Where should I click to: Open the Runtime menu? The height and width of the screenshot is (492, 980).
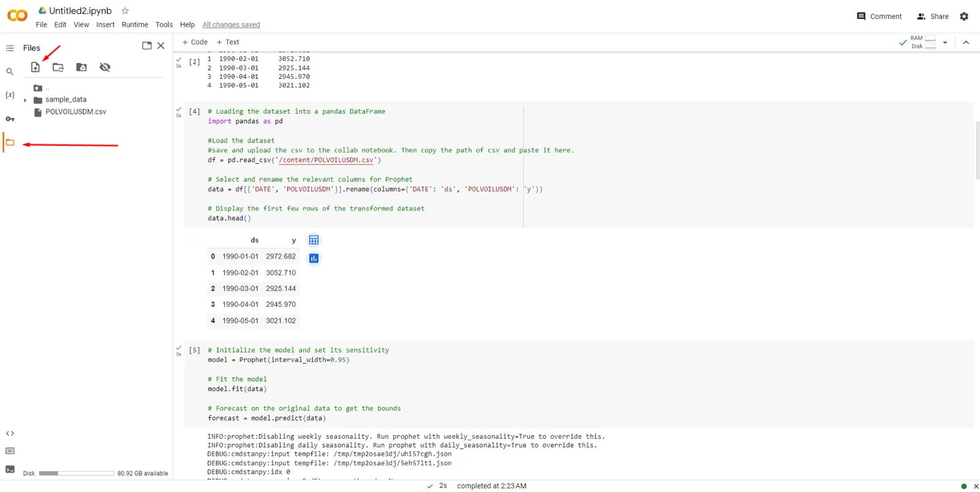(135, 24)
